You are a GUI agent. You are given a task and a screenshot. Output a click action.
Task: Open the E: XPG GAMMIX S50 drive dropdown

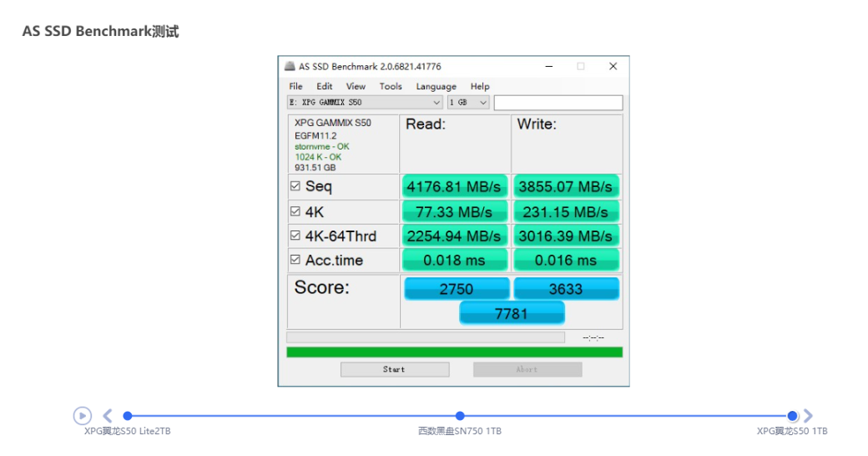365,103
